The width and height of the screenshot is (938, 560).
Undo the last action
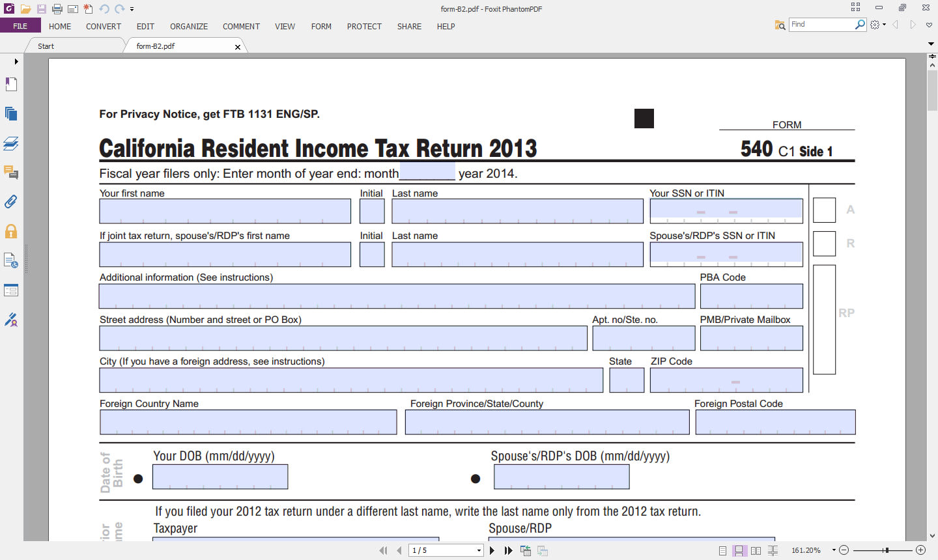104,9
